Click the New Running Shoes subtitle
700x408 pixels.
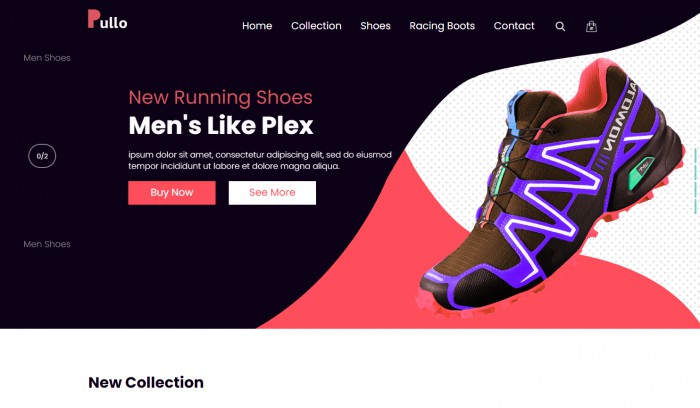pos(221,97)
